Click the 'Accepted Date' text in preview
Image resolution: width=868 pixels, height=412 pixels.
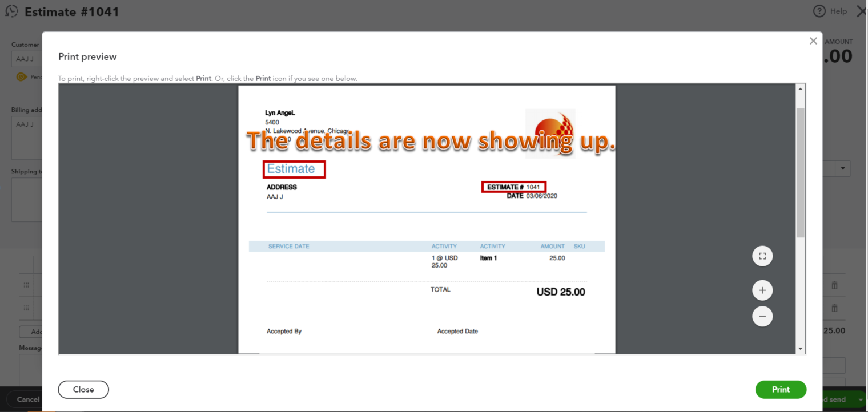pyautogui.click(x=457, y=331)
